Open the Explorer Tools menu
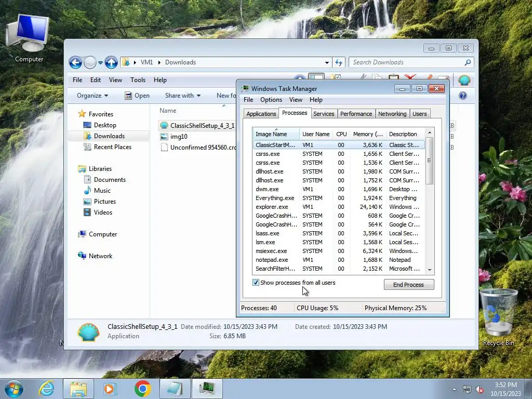 tap(138, 80)
